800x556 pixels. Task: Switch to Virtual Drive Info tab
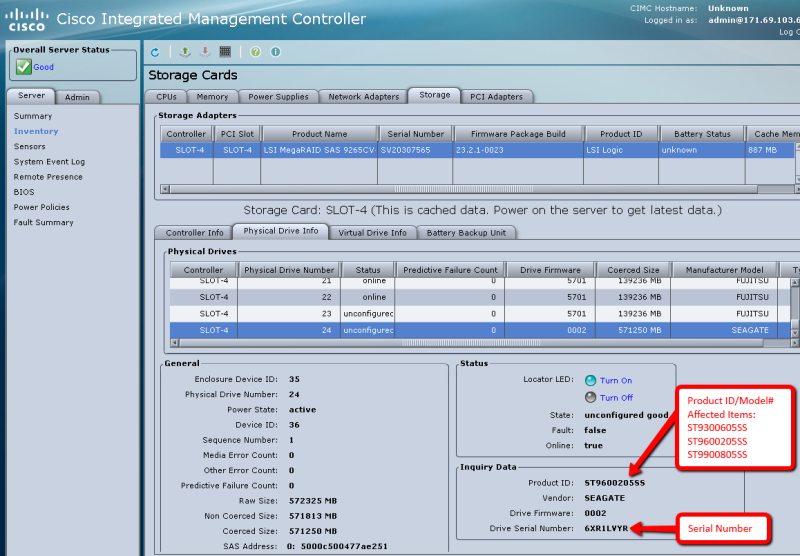[372, 233]
